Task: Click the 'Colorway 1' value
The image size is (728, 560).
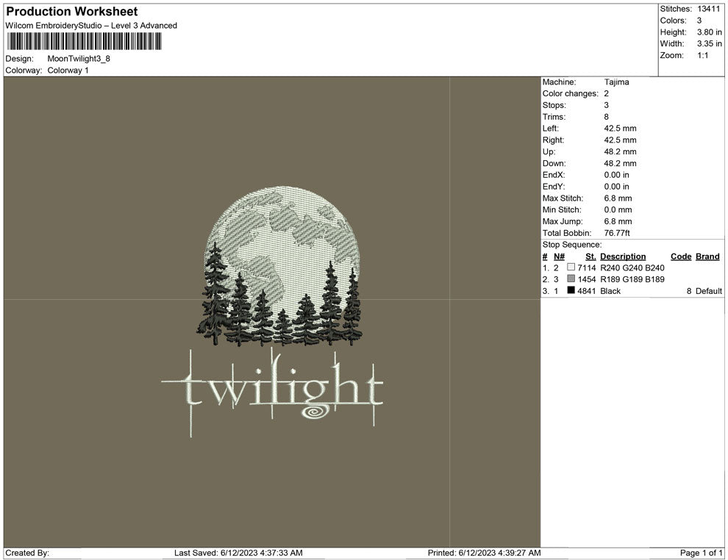Action: 68,70
